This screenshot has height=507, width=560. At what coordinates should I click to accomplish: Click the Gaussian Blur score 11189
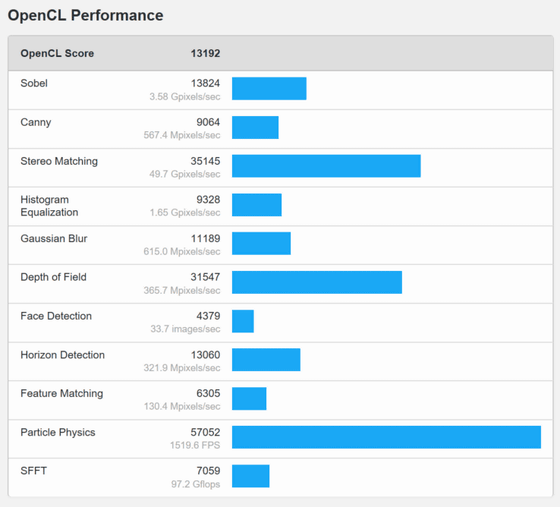tap(205, 239)
